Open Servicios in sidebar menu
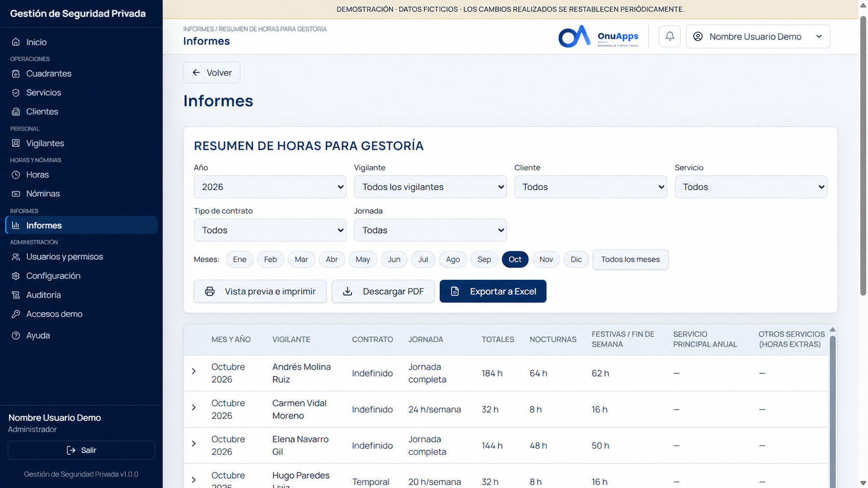Viewport: 868px width, 488px height. pos(81,92)
